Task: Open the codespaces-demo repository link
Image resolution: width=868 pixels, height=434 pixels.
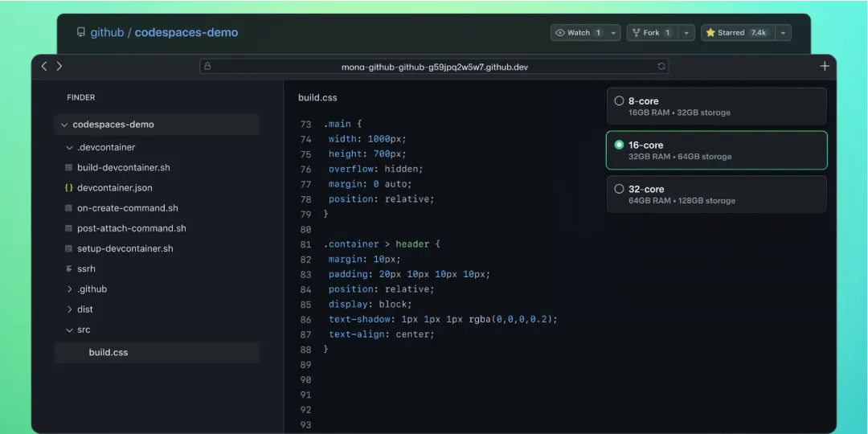Action: 186,33
